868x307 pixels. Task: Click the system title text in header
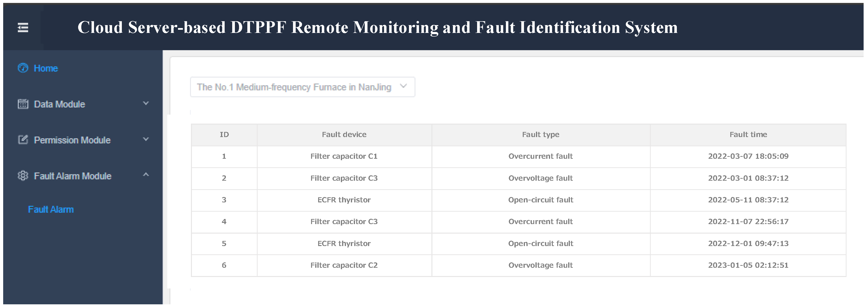click(x=377, y=28)
